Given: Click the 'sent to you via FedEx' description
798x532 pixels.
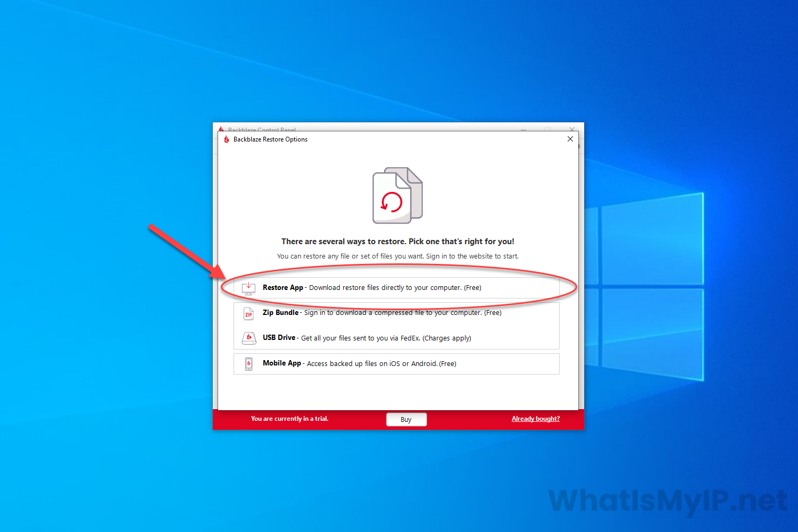Looking at the screenshot, I should (386, 338).
